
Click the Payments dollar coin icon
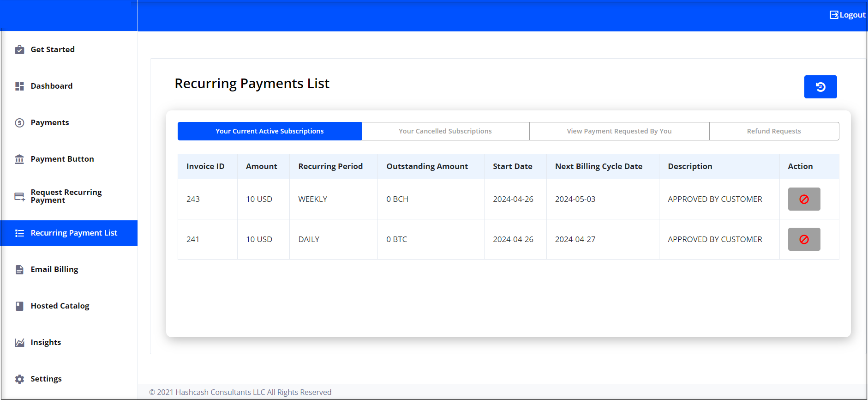pyautogui.click(x=19, y=123)
